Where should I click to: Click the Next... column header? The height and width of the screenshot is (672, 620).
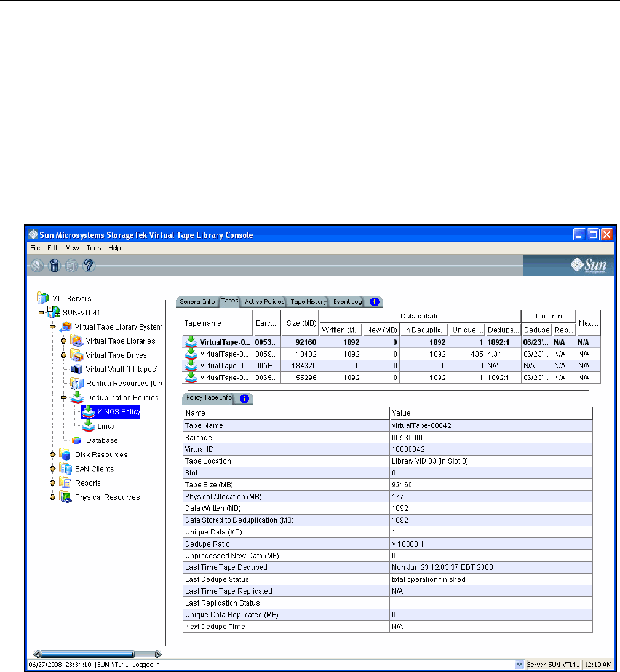(588, 323)
